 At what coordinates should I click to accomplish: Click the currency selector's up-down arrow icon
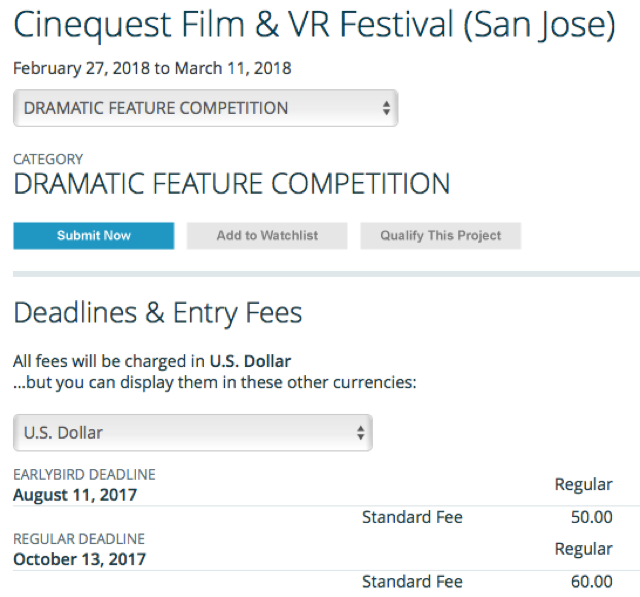pos(360,433)
